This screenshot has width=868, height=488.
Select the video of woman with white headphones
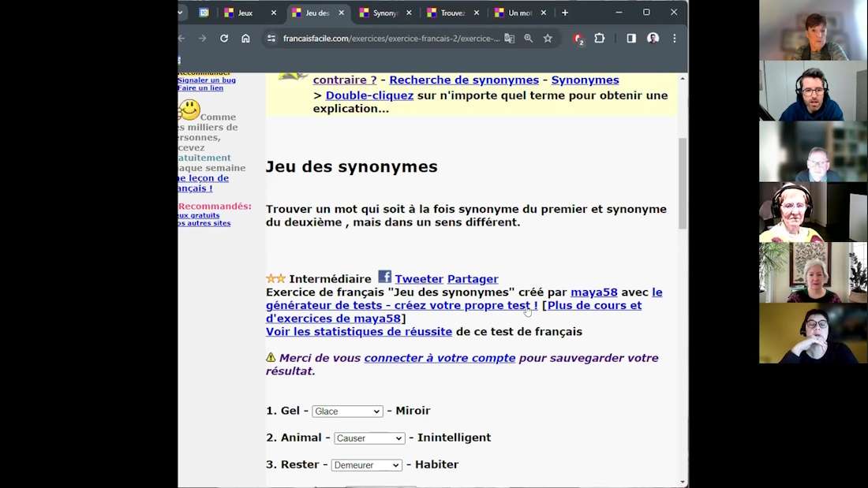pos(814,212)
